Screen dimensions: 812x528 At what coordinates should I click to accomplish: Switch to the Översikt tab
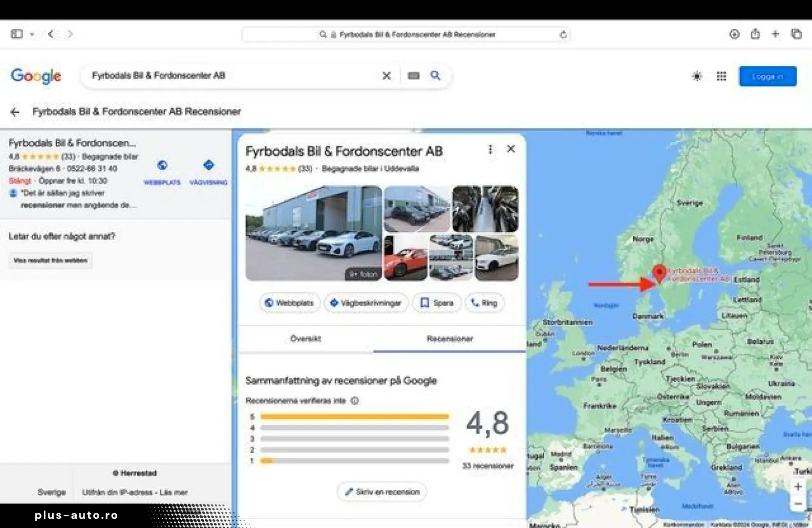(305, 339)
